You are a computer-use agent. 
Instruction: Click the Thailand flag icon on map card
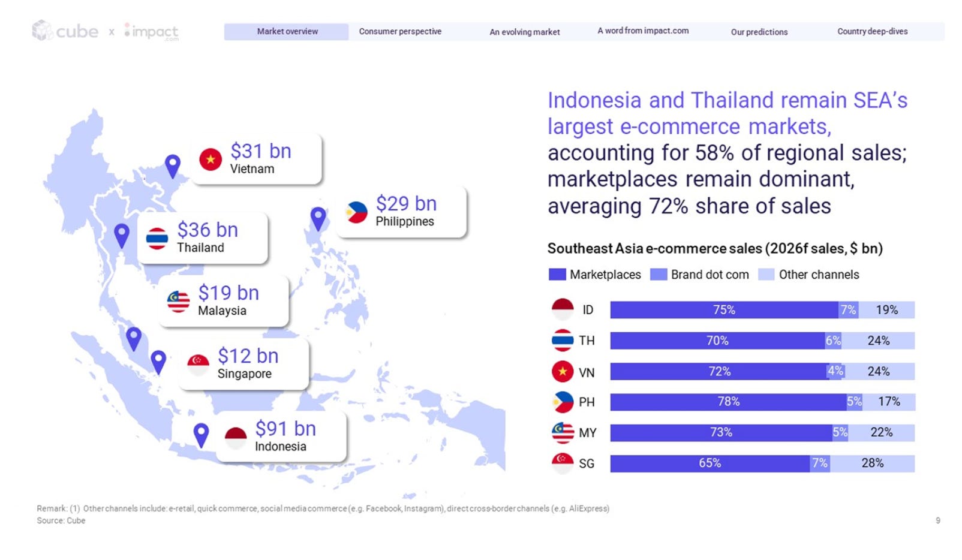click(x=157, y=238)
